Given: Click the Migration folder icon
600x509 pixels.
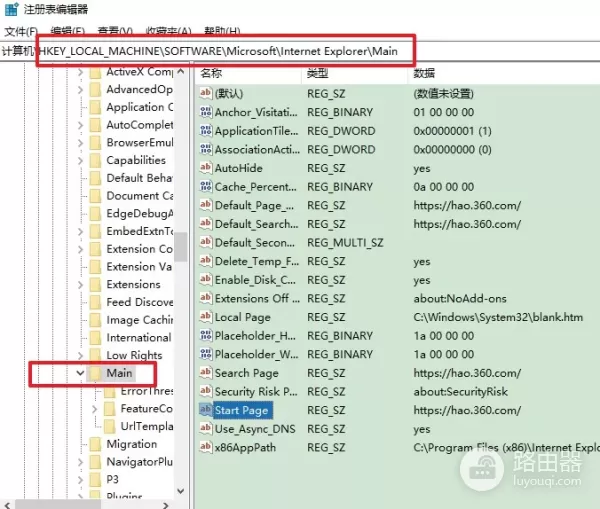Looking at the screenshot, I should [95, 444].
